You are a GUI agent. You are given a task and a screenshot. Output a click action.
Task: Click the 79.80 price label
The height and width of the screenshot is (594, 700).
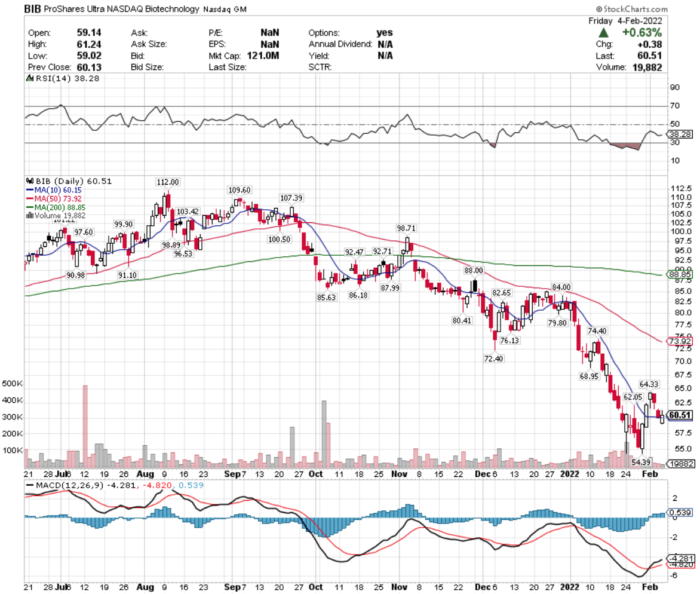click(x=557, y=323)
